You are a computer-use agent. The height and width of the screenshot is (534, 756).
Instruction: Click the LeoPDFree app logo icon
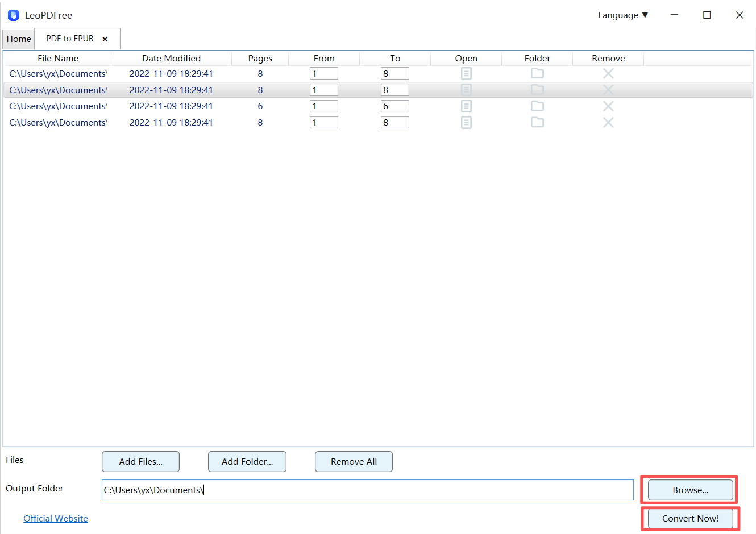pos(14,15)
